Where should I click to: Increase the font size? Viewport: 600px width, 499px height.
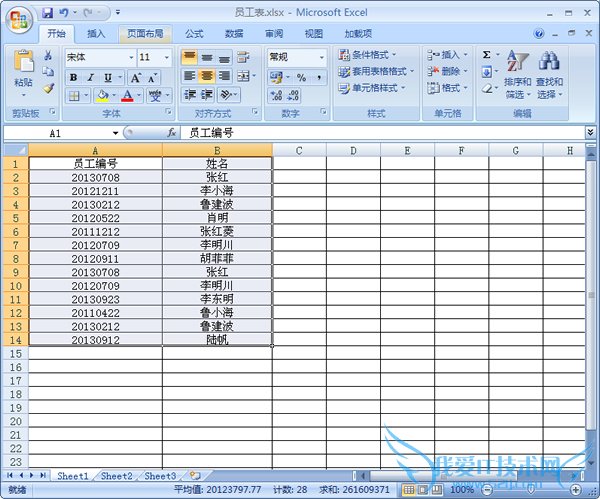click(135, 78)
